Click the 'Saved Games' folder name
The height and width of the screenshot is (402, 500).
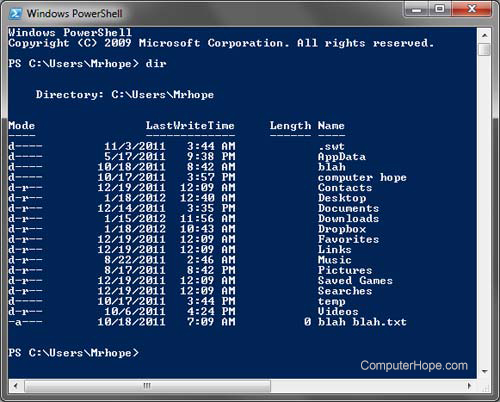point(355,281)
